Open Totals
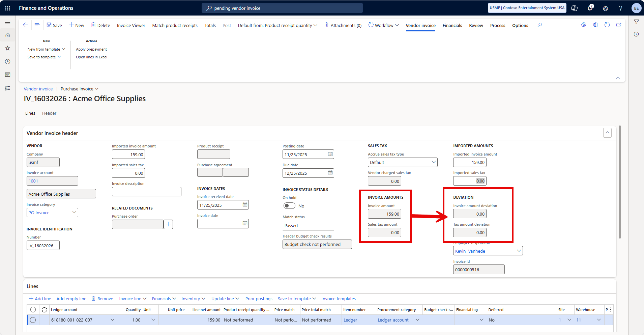This screenshot has width=644, height=335. pos(210,25)
